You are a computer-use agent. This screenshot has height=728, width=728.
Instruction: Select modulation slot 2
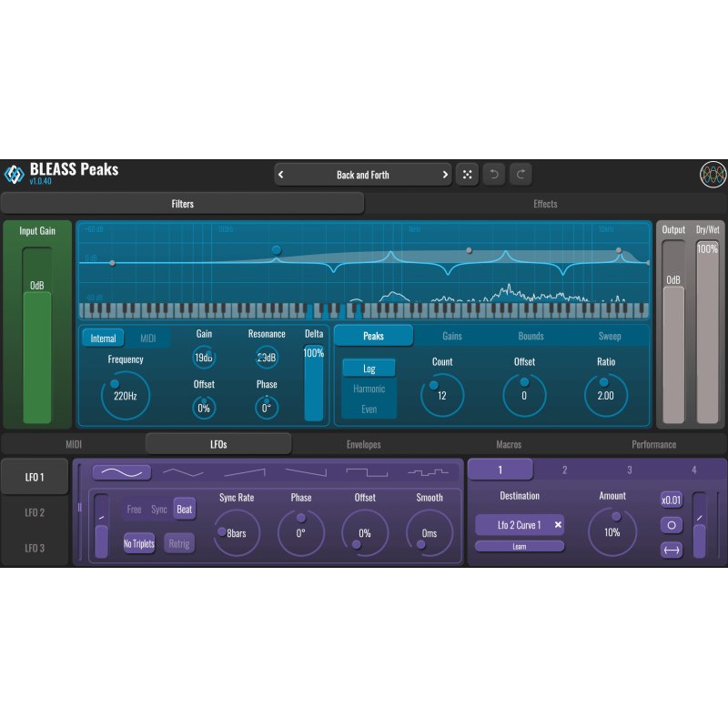[x=564, y=470]
